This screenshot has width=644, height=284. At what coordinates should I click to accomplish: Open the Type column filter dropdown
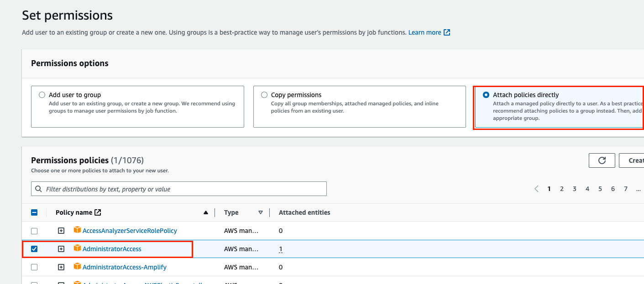click(x=261, y=212)
